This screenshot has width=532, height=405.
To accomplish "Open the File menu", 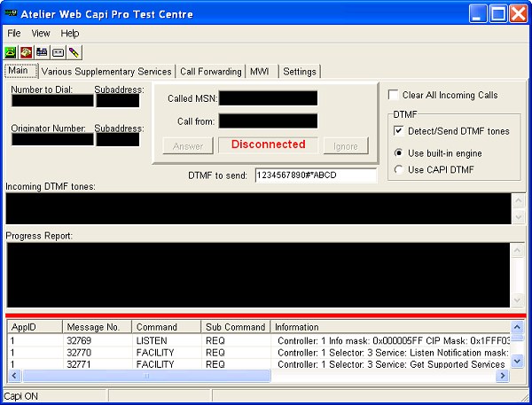I will 14,34.
